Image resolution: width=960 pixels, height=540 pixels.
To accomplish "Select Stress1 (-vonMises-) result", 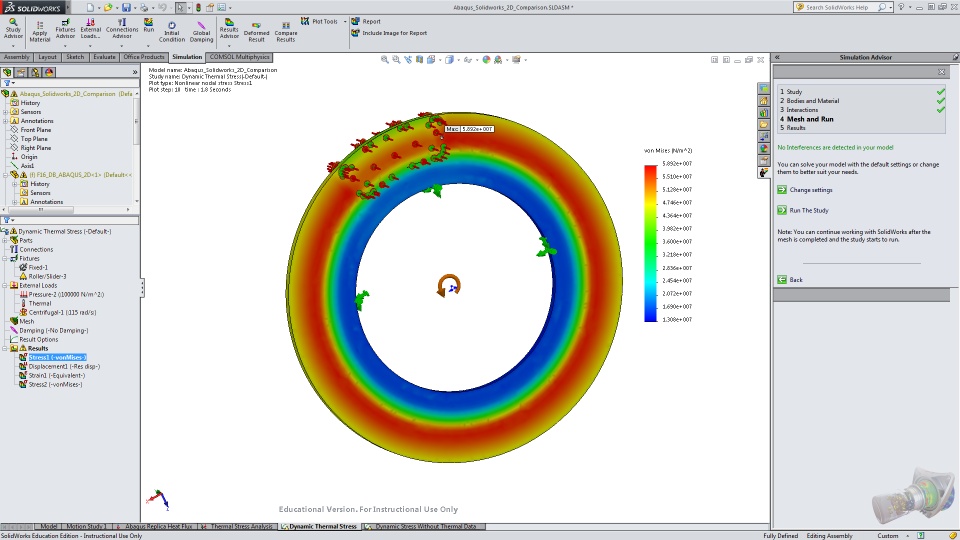I will (58, 358).
